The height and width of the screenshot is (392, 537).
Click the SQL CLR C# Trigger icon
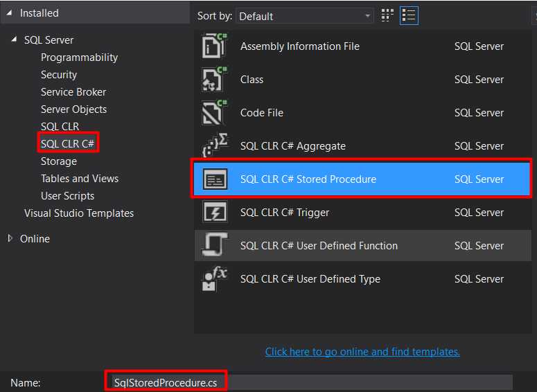coord(215,212)
